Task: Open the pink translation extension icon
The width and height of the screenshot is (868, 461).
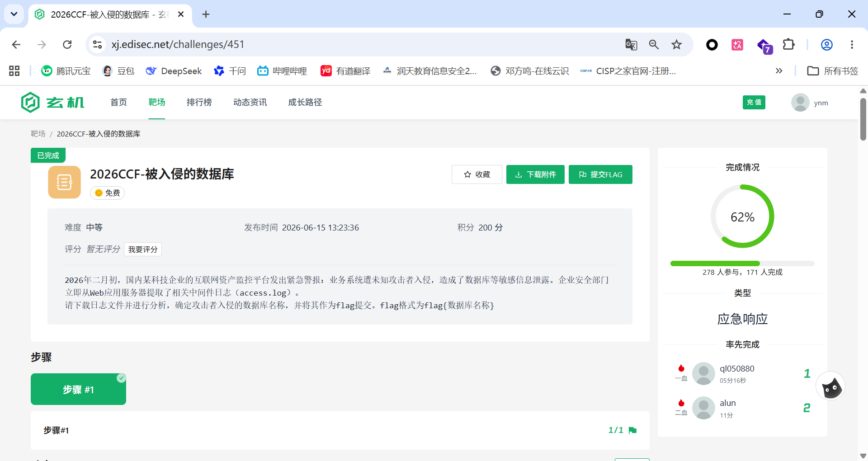Action: (x=737, y=44)
